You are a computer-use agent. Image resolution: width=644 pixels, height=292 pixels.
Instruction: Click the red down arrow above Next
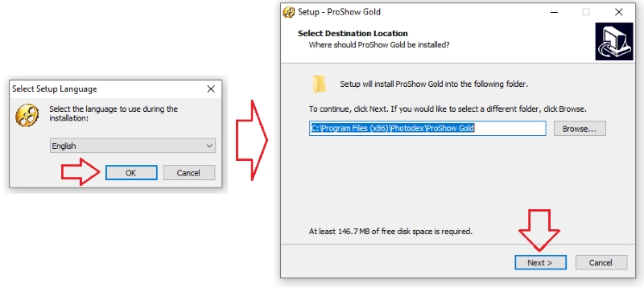[539, 230]
